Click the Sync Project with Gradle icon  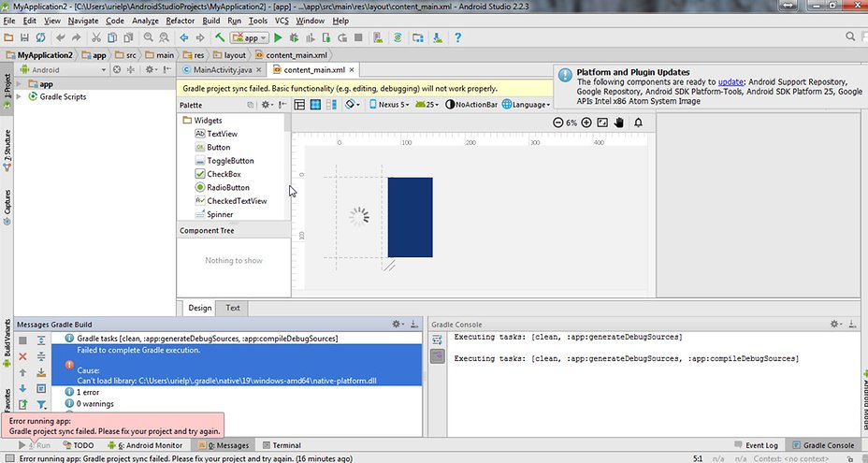point(398,37)
